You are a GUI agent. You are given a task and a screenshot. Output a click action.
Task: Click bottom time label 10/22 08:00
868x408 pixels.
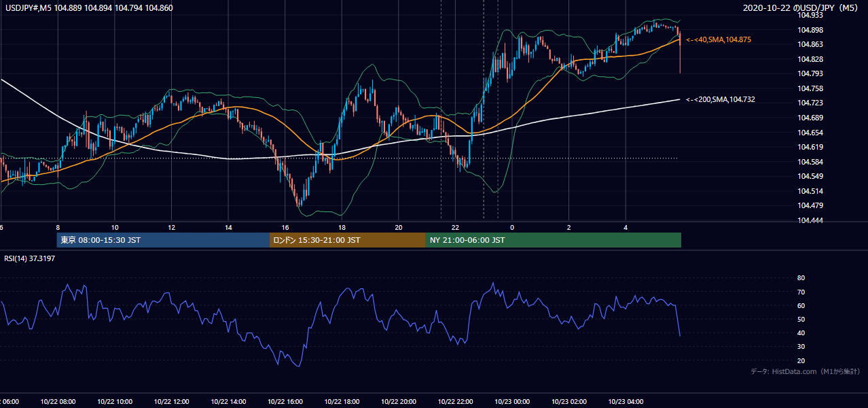pyautogui.click(x=58, y=401)
